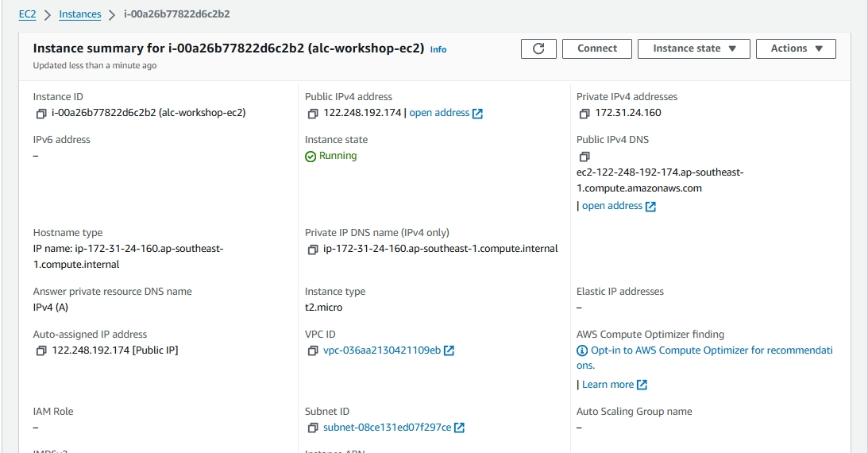Copy the Private IPv4 address
The width and height of the screenshot is (868, 453).
coord(584,114)
